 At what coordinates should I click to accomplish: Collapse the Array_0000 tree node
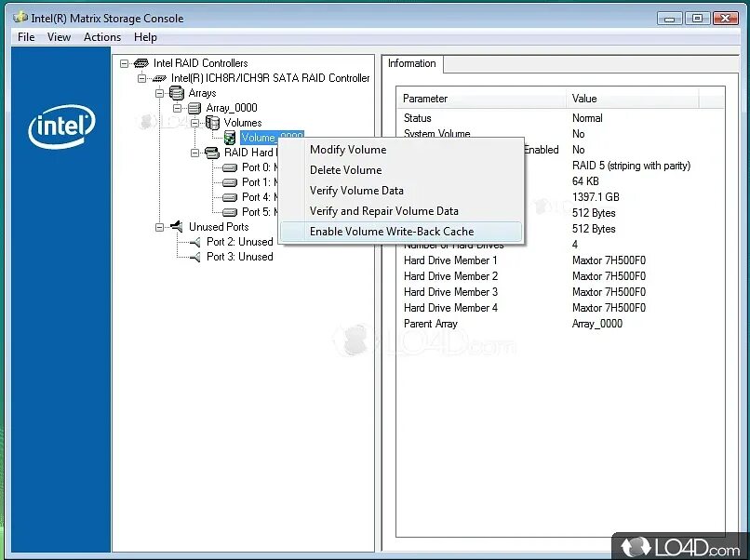click(178, 108)
